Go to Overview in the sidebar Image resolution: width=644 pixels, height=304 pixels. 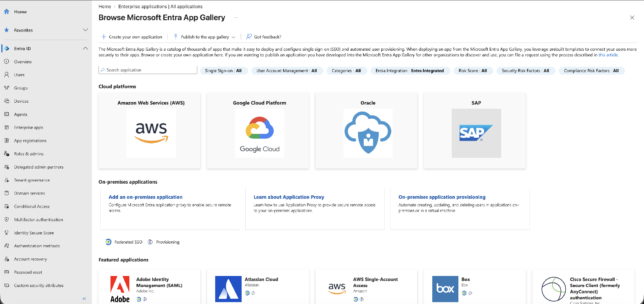tap(23, 62)
